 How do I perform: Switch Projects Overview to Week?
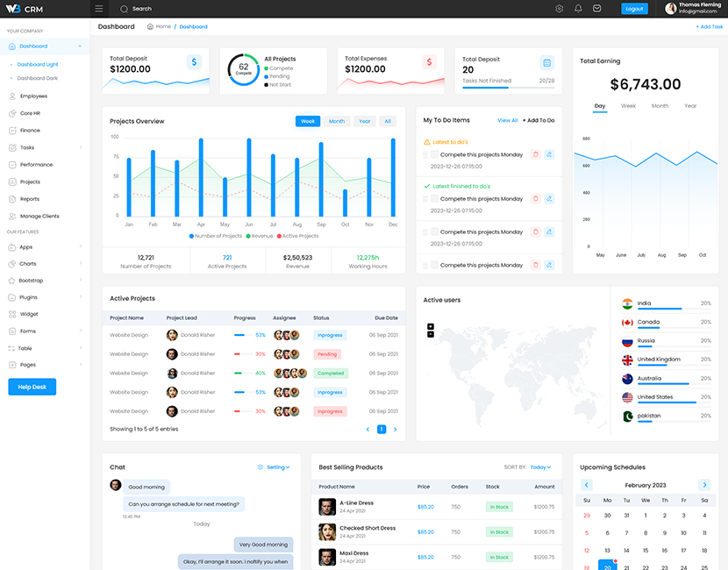(x=308, y=121)
